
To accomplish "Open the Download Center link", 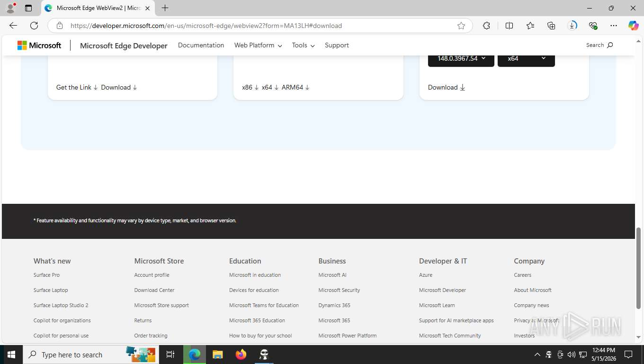I will (x=154, y=290).
